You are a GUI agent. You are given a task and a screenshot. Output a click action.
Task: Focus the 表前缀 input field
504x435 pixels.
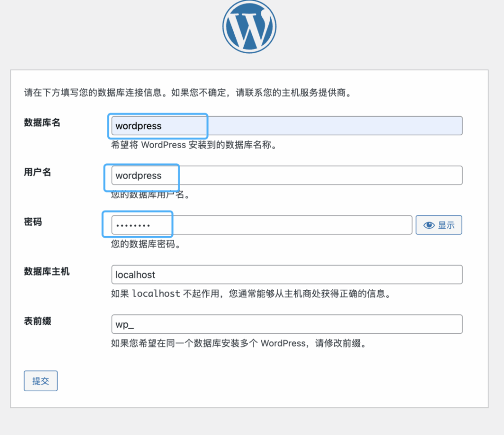tap(287, 324)
